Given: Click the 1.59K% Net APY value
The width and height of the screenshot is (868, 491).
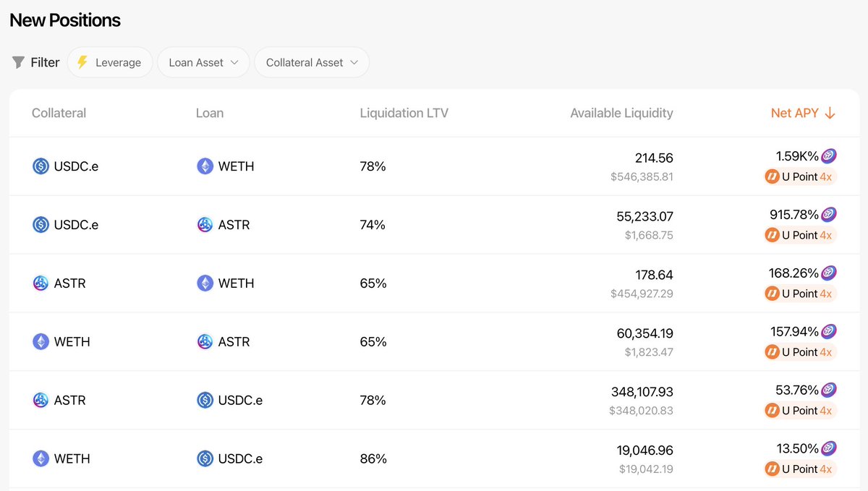Looking at the screenshot, I should (x=797, y=156).
